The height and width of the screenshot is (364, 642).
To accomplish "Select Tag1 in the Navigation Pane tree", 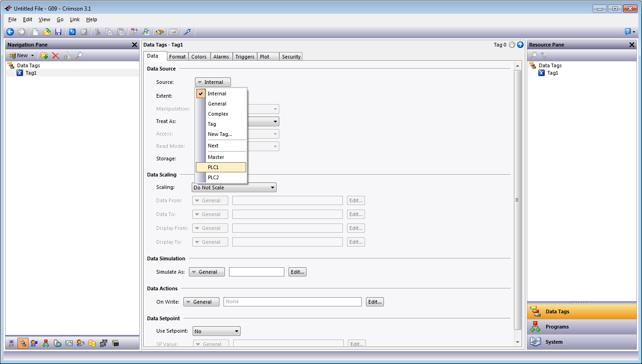I will pos(31,73).
